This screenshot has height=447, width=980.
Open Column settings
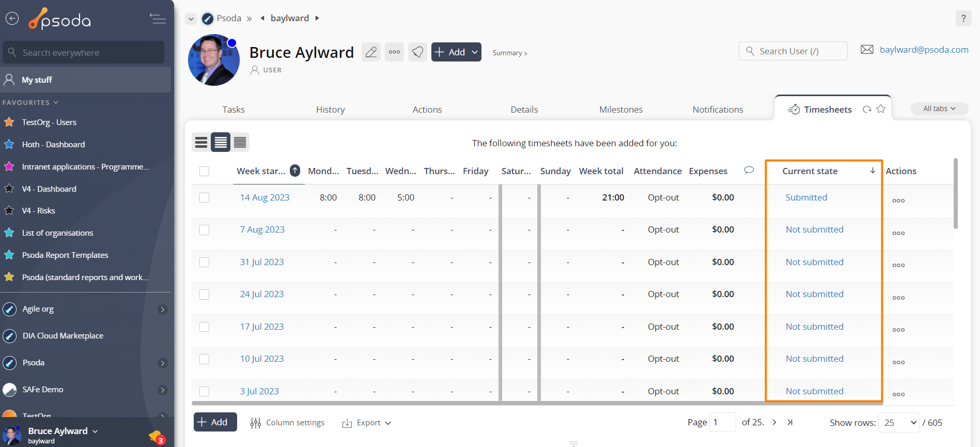pyautogui.click(x=287, y=423)
